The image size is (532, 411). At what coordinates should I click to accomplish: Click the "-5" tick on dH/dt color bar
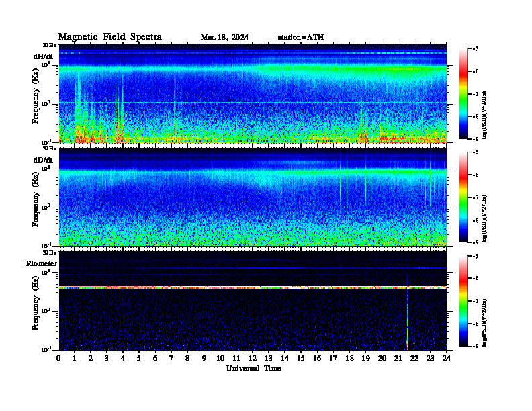476,49
